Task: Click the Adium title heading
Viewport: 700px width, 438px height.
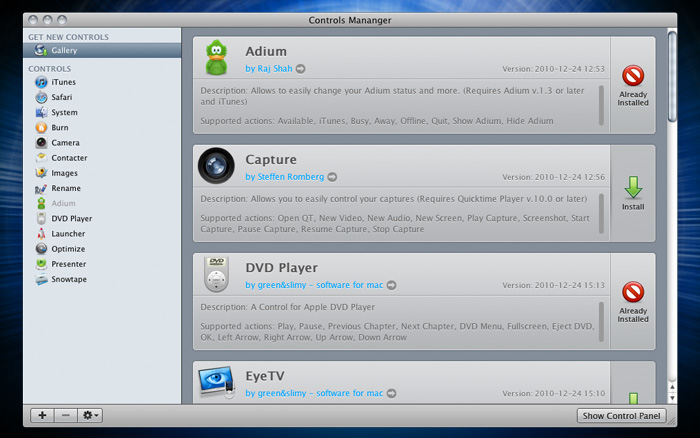Action: pos(266,51)
